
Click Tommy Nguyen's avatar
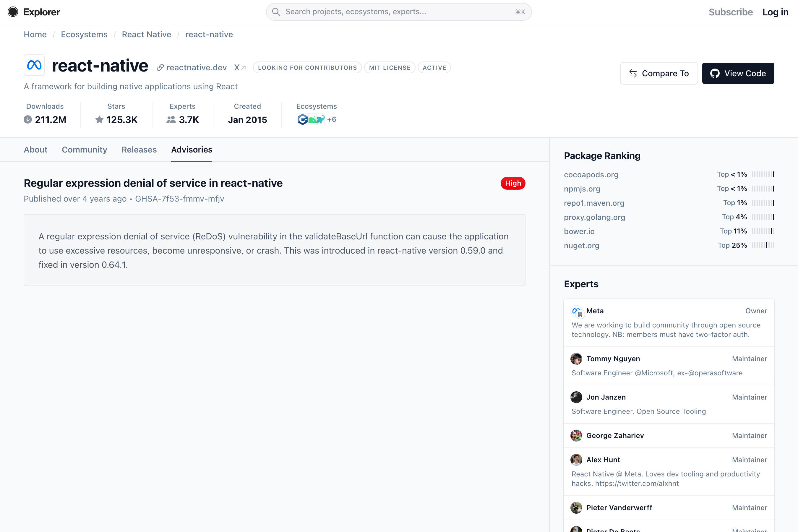point(576,359)
